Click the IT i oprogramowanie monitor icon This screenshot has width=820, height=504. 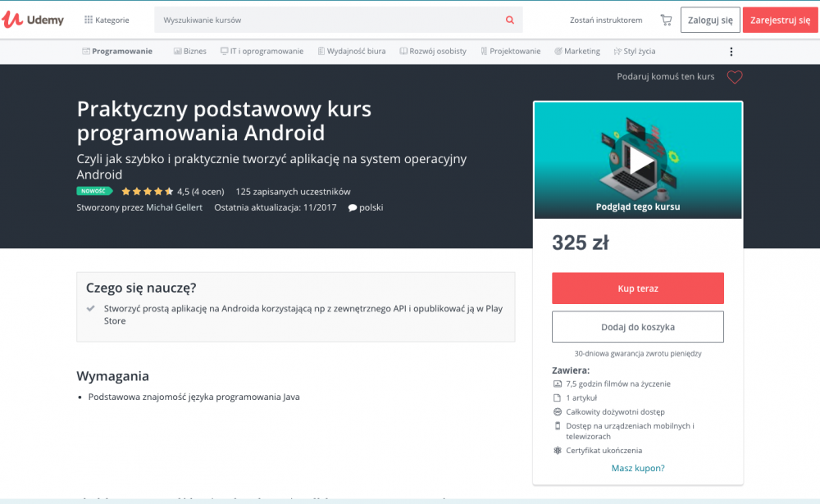(225, 52)
